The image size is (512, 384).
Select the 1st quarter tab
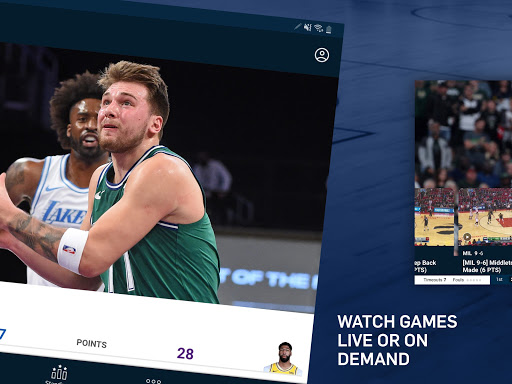coord(499,279)
